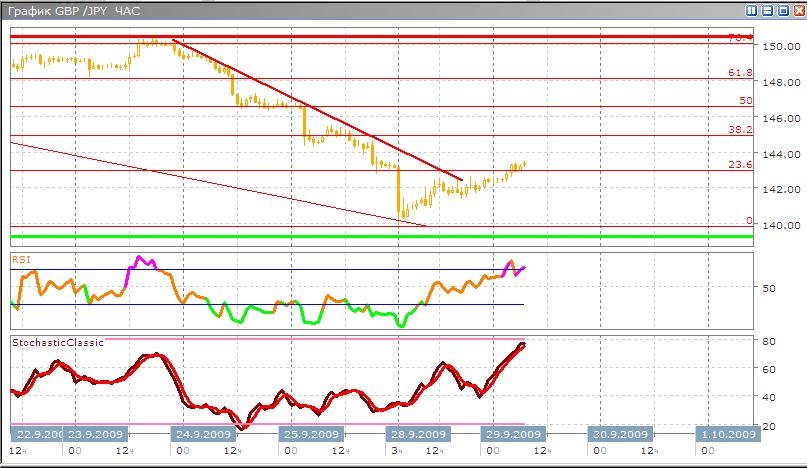Select the StochasticClassic indicator label
Screen dimensions: 807x468
[x=57, y=342]
